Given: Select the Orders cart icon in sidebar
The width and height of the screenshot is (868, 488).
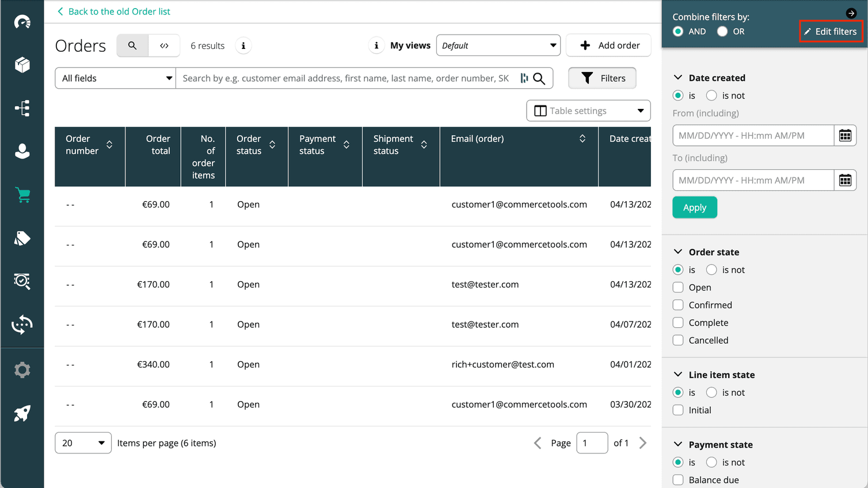Looking at the screenshot, I should (x=22, y=195).
